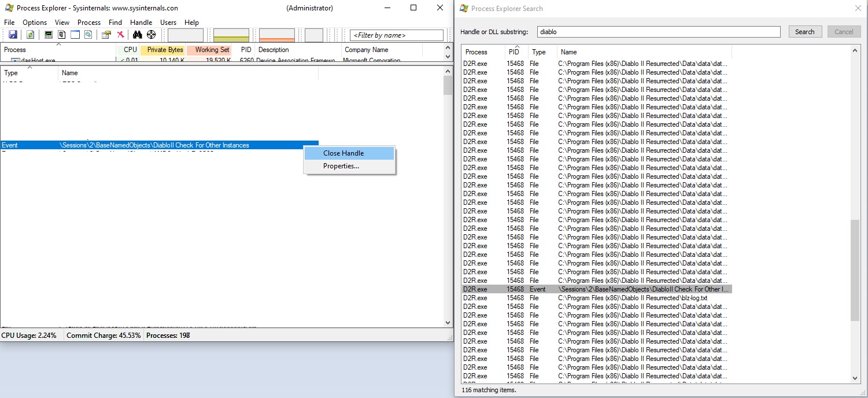Click the Properties toolbar icon
This screenshot has height=398, width=868.
(x=106, y=35)
